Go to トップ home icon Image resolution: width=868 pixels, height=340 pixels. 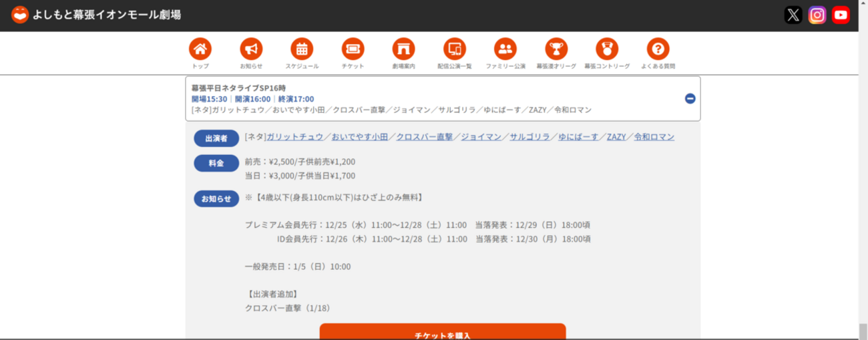point(200,49)
